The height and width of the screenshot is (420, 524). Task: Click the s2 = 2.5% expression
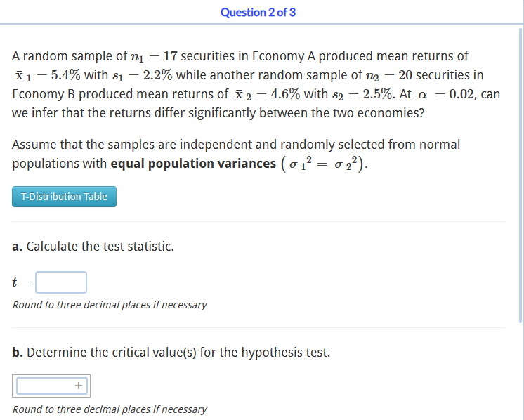coord(363,94)
